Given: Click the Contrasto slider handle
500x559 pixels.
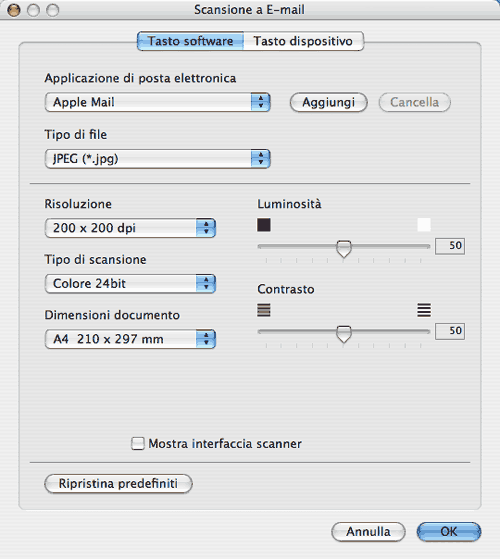Looking at the screenshot, I should (344, 334).
